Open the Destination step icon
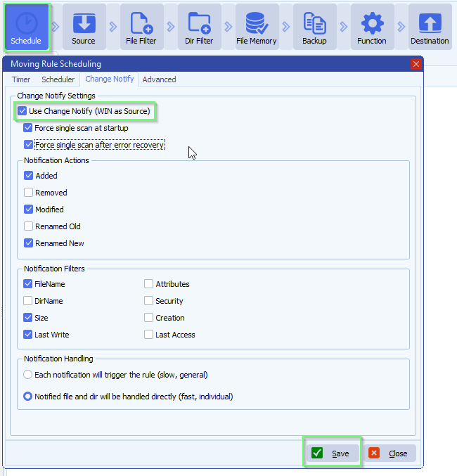 (430, 27)
